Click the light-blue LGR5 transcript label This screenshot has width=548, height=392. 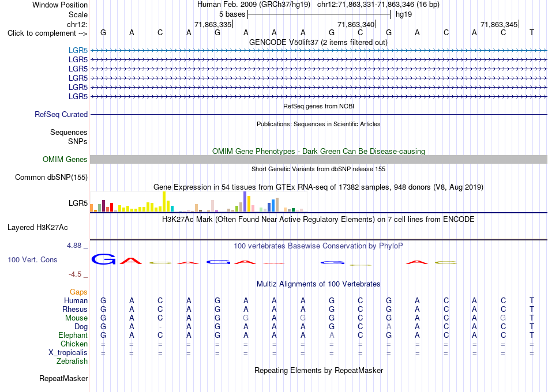click(x=78, y=50)
